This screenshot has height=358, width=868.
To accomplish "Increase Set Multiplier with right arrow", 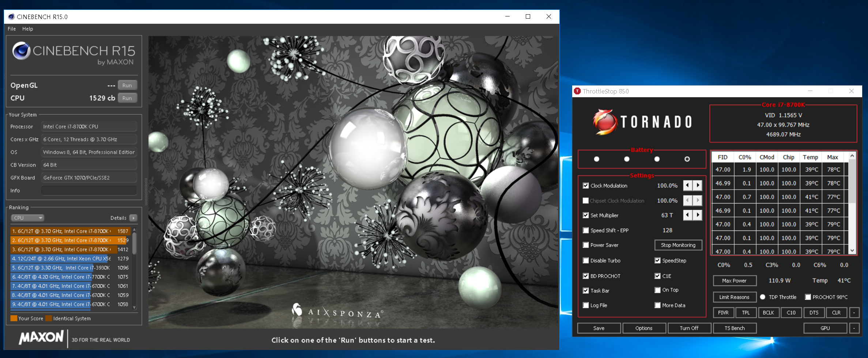I will pos(698,215).
